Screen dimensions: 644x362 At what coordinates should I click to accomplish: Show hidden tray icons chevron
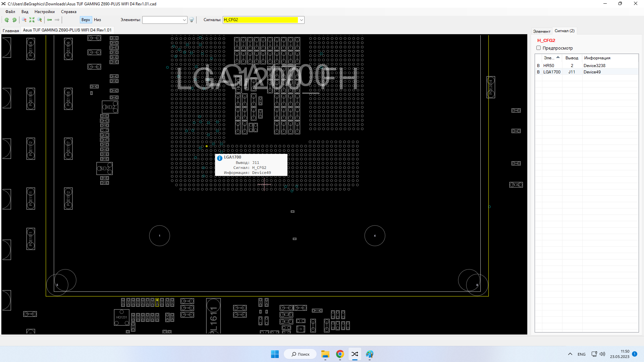click(x=570, y=354)
